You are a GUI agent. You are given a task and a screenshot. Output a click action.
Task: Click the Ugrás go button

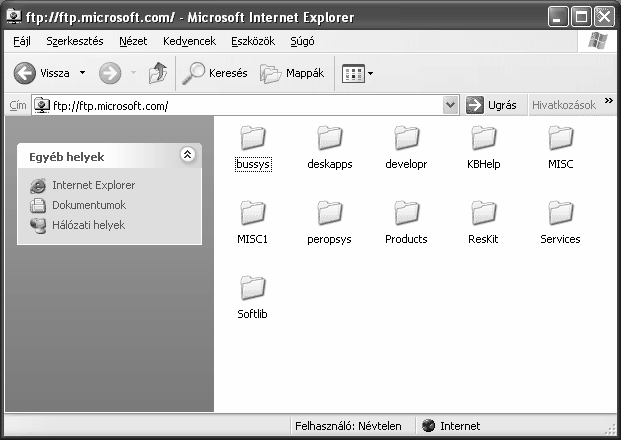tap(491, 105)
